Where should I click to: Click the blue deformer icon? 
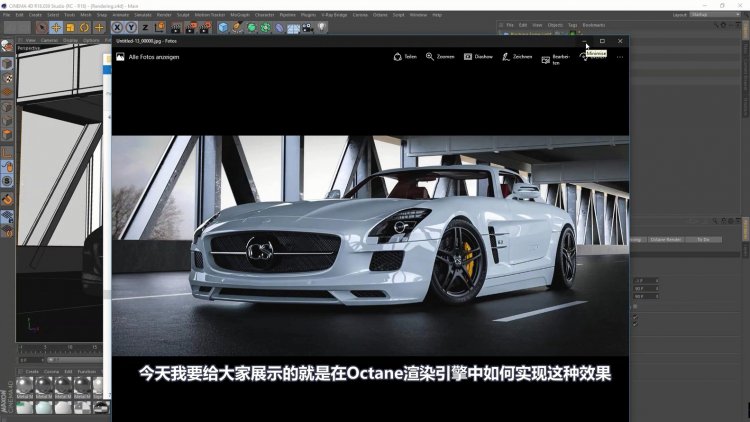coord(279,28)
